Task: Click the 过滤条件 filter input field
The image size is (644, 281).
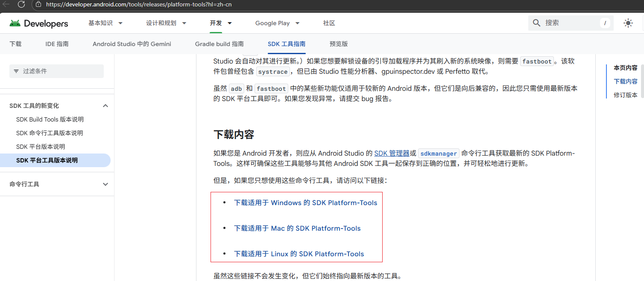Action: (60, 71)
